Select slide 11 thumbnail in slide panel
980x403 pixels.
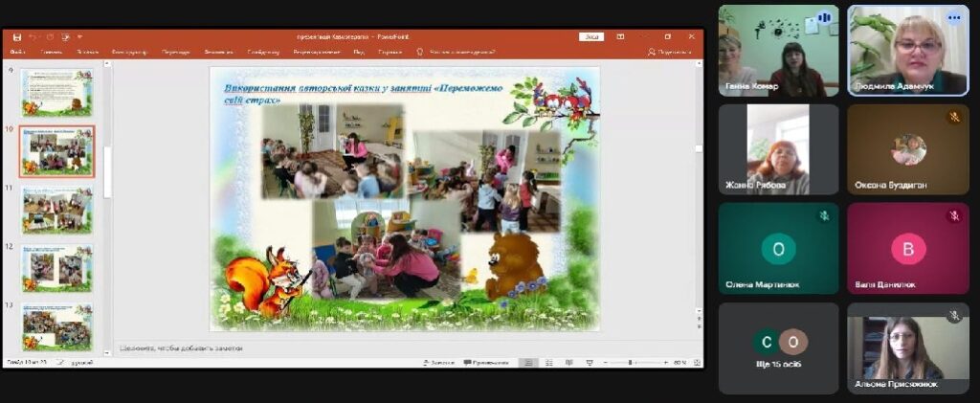(57, 210)
